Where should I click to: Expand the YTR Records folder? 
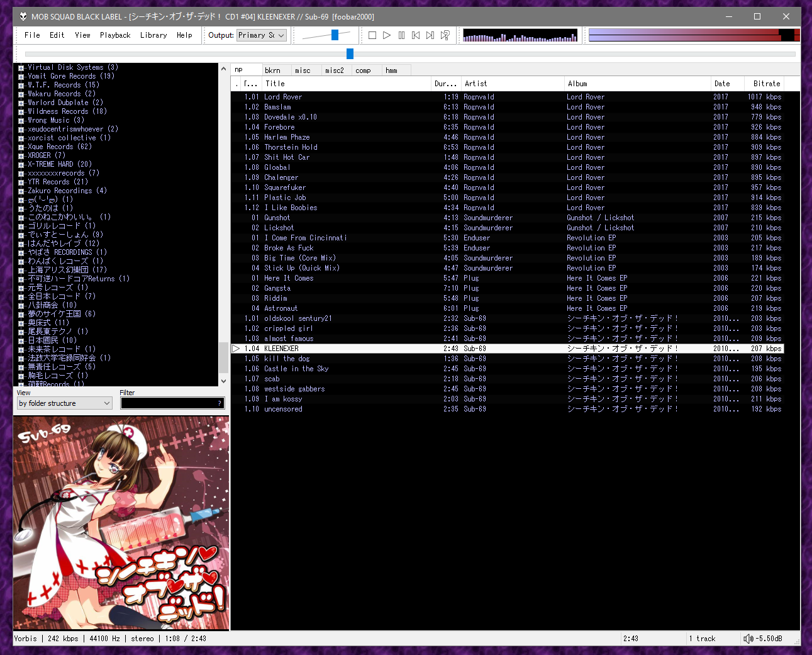click(21, 182)
